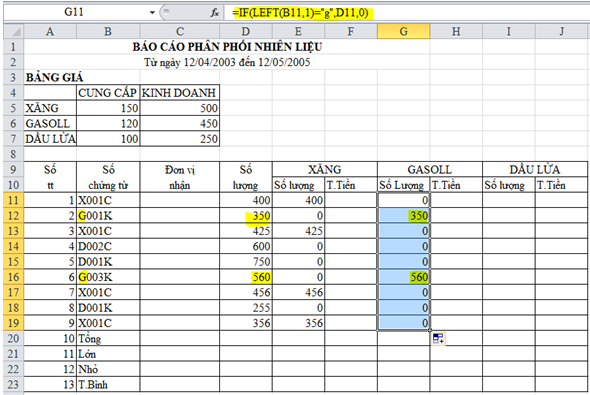Click the Tổng cell in row 20

coord(108,339)
